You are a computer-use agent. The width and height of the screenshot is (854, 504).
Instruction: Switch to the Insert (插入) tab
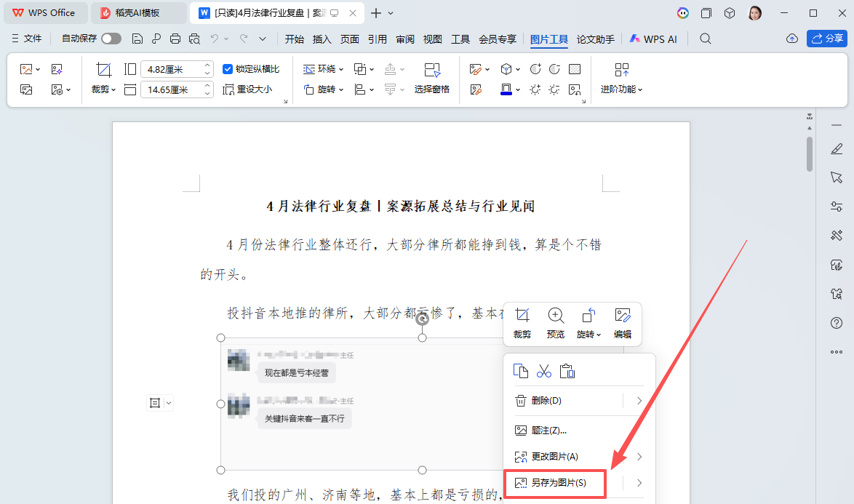(x=322, y=39)
